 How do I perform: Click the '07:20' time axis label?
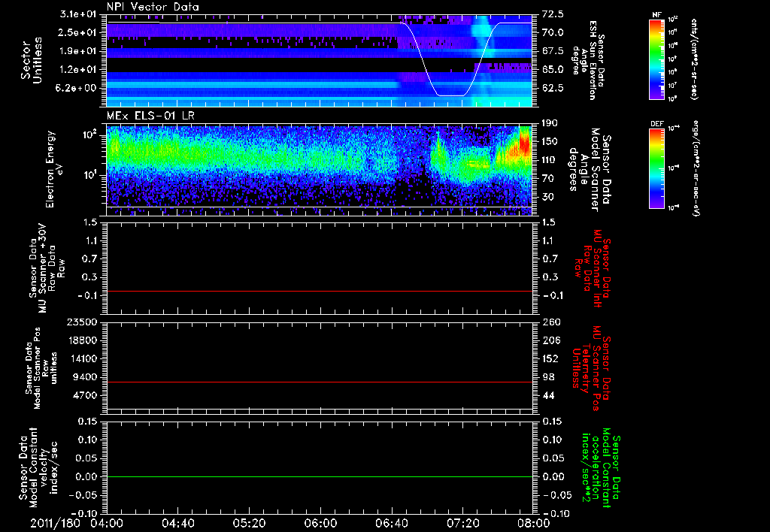pyautogui.click(x=463, y=524)
